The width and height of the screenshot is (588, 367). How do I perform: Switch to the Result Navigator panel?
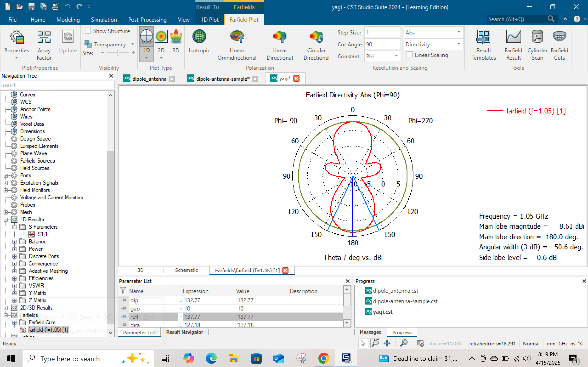[184, 332]
